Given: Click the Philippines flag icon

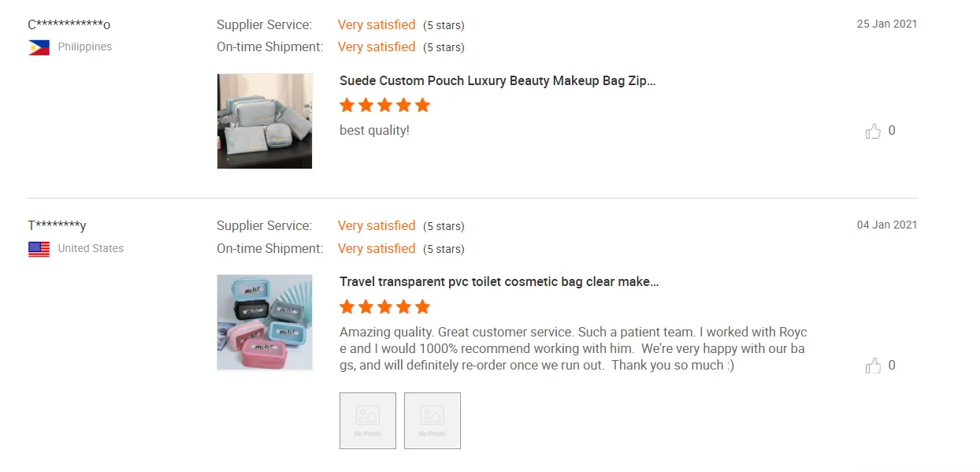Looking at the screenshot, I should point(39,47).
